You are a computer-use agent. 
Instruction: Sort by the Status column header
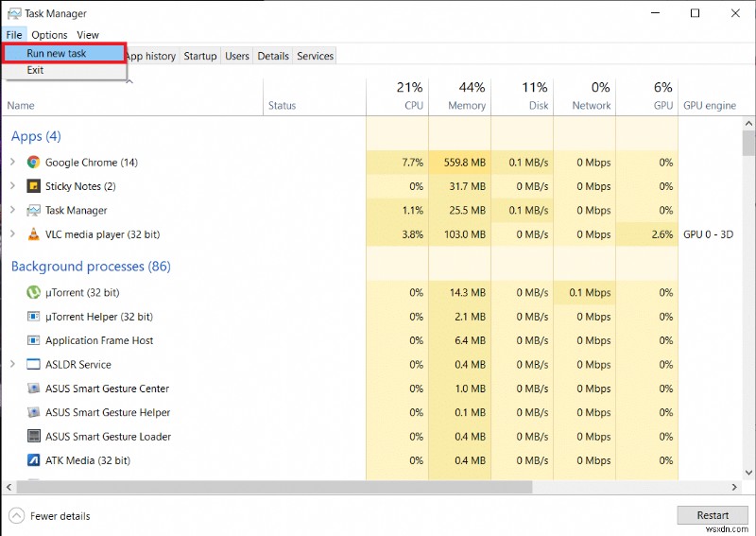tap(315, 97)
